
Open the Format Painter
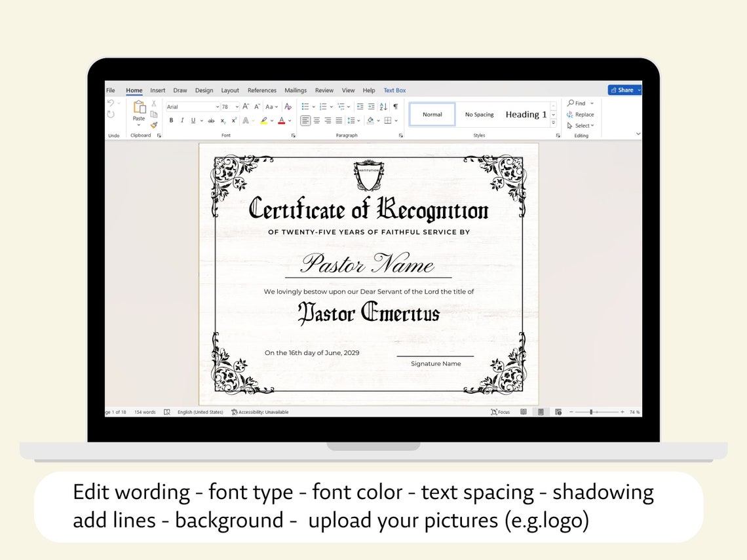154,124
